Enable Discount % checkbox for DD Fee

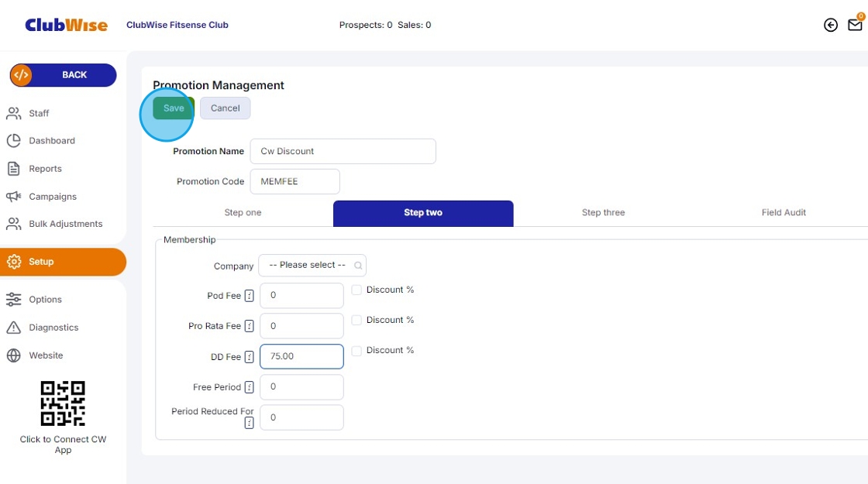[356, 351]
